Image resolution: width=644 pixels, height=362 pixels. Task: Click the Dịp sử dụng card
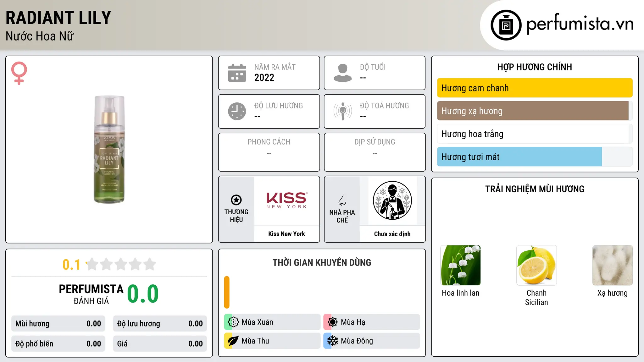tap(375, 152)
